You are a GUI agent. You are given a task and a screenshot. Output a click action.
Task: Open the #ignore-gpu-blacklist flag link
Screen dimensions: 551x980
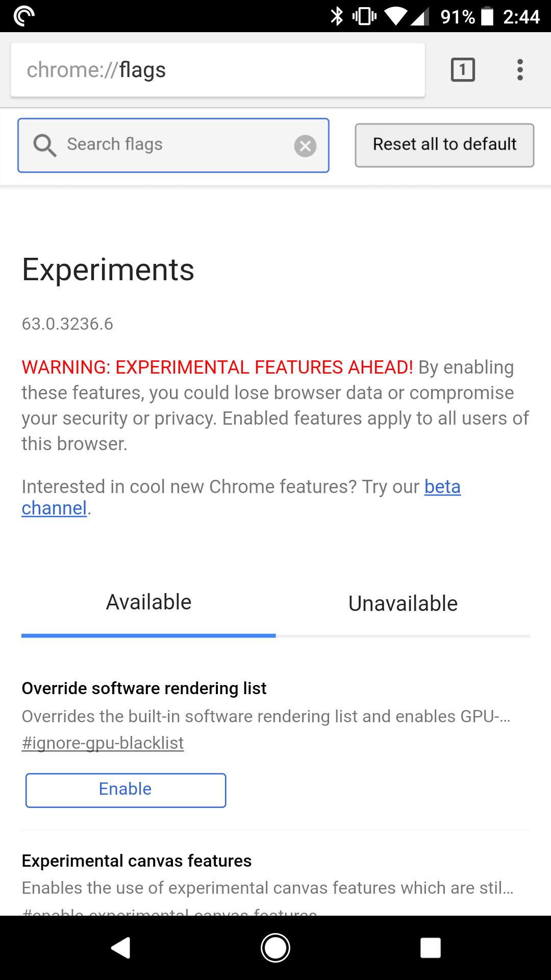tap(103, 743)
